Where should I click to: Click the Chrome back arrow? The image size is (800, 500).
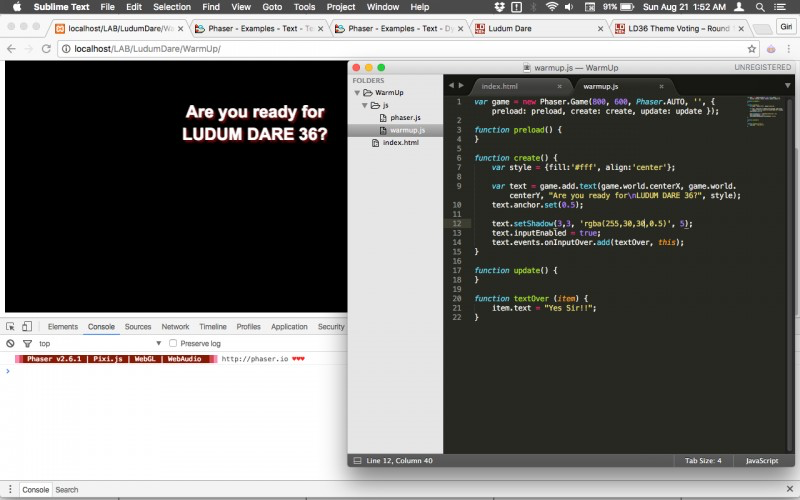click(11, 49)
